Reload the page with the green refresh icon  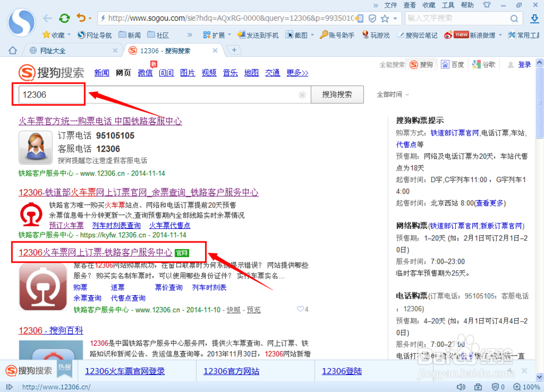[x=64, y=18]
